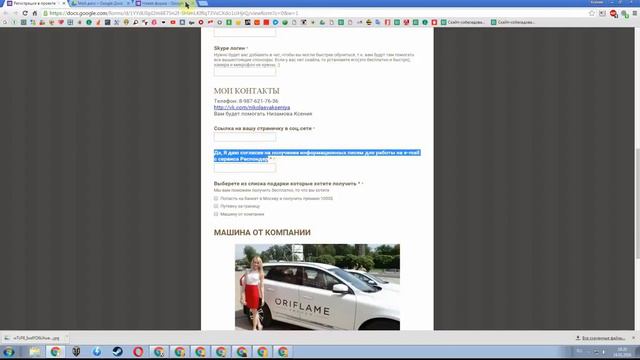The width and height of the screenshot is (640, 360).
Task: Close the 'Мой диск - Google Диск' tab
Action: click(x=128, y=3)
